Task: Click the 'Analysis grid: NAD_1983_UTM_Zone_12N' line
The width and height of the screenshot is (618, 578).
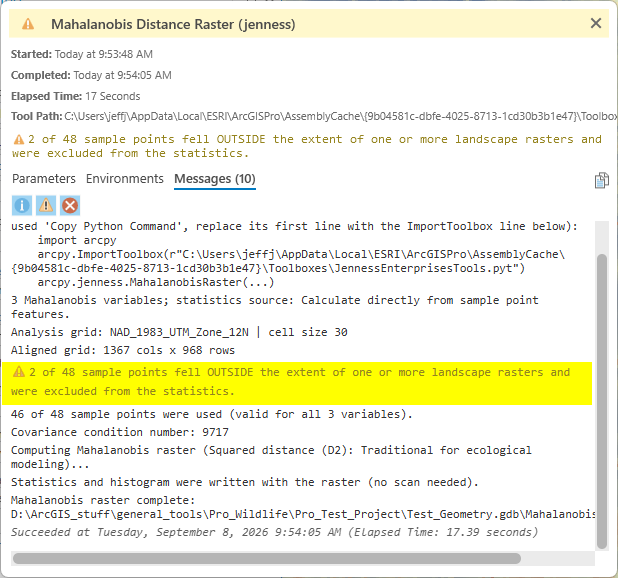Action: 179,332
